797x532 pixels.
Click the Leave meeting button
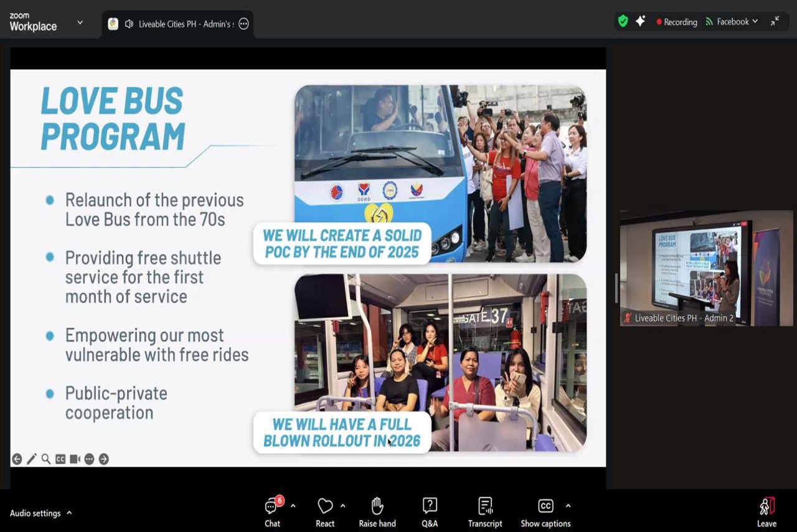766,512
